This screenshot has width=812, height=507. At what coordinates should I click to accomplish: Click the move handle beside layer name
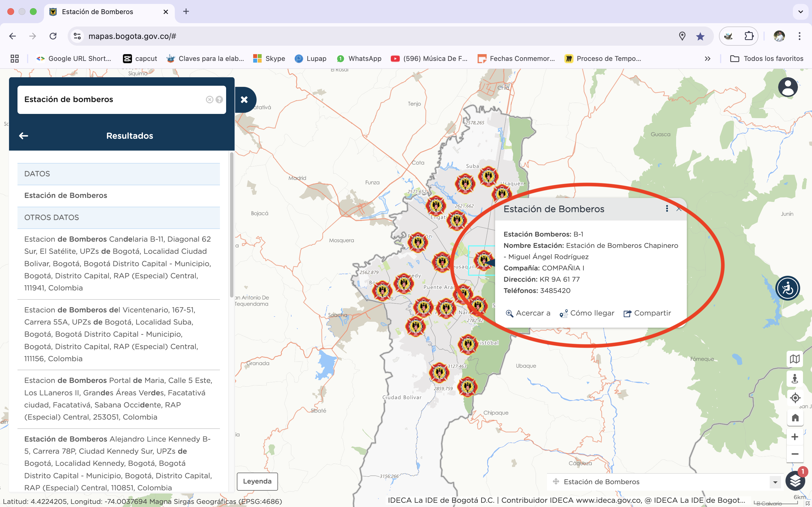tap(556, 482)
